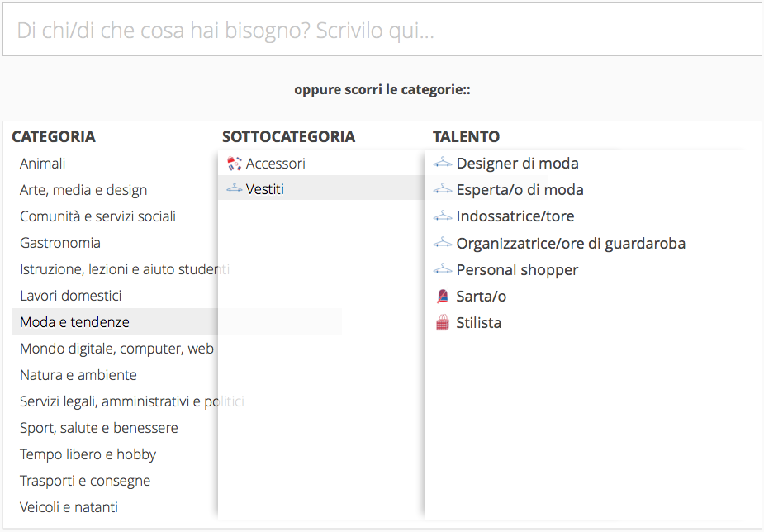
Task: Click the hanger icon next to Personal shopper
Action: click(443, 269)
